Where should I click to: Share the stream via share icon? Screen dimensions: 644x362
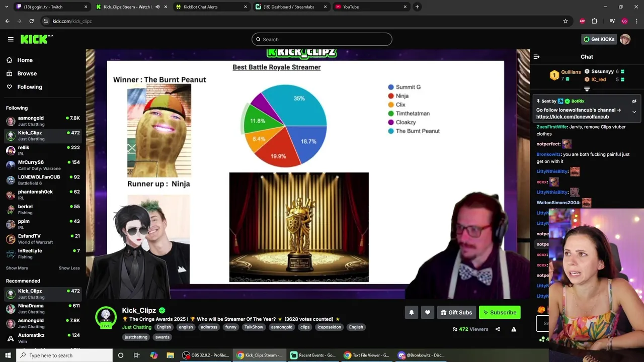click(x=498, y=329)
